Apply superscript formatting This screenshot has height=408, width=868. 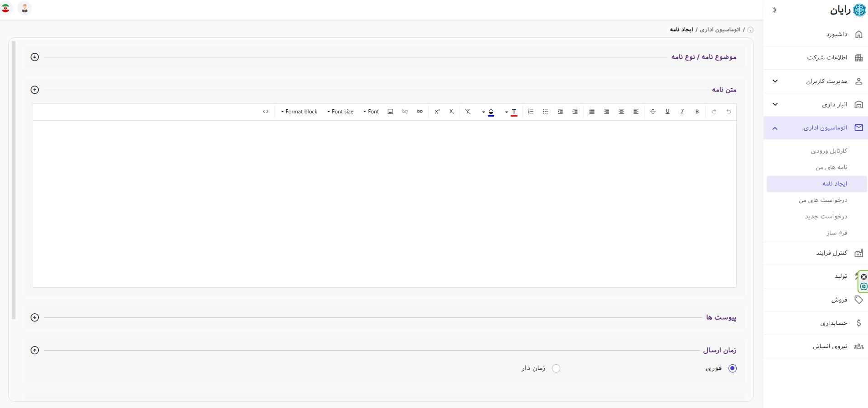point(437,112)
